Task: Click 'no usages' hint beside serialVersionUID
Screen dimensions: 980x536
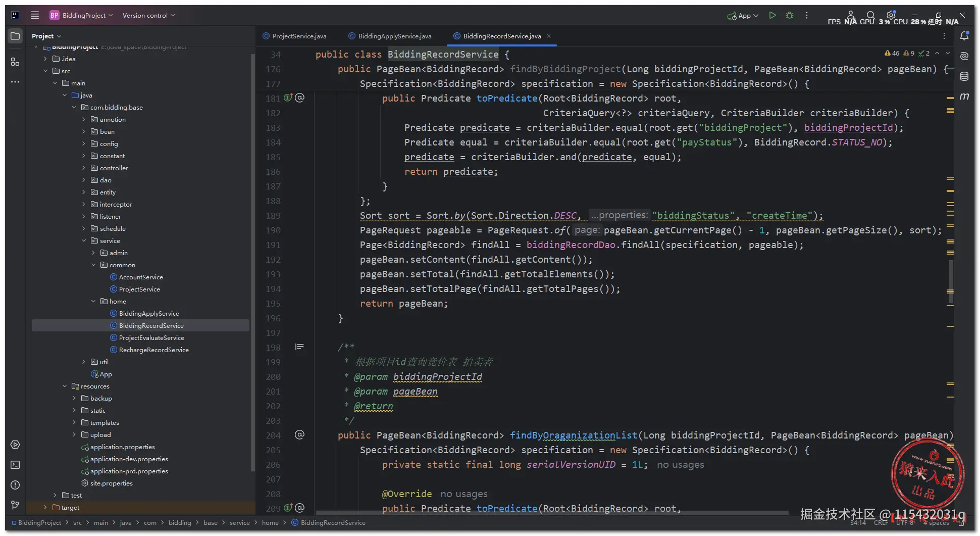Action: [680, 464]
